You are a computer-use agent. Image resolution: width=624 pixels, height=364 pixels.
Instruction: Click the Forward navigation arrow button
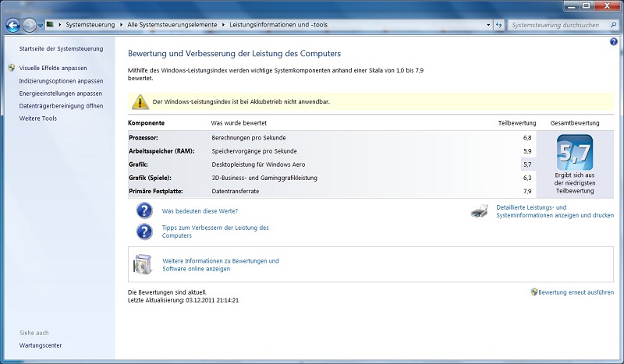pos(29,26)
